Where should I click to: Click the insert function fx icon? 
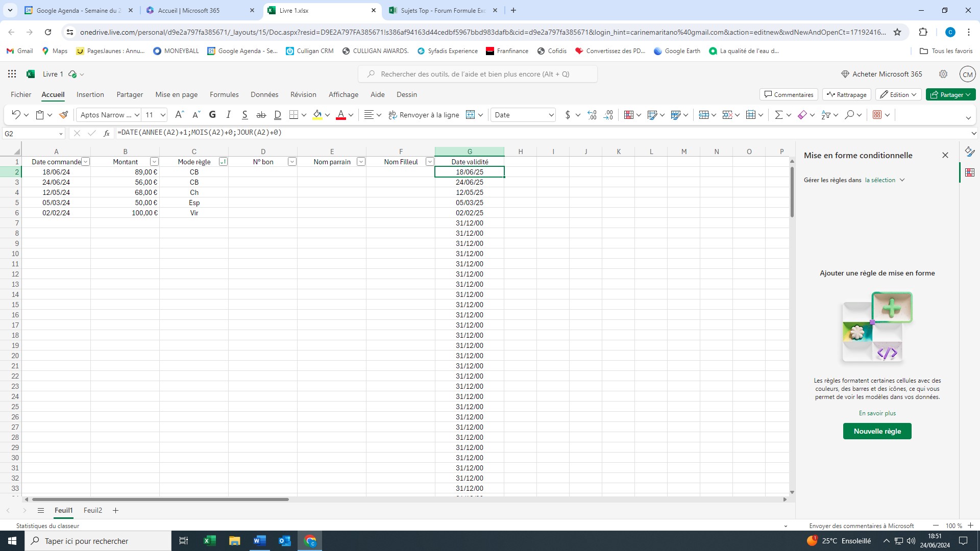pyautogui.click(x=107, y=133)
